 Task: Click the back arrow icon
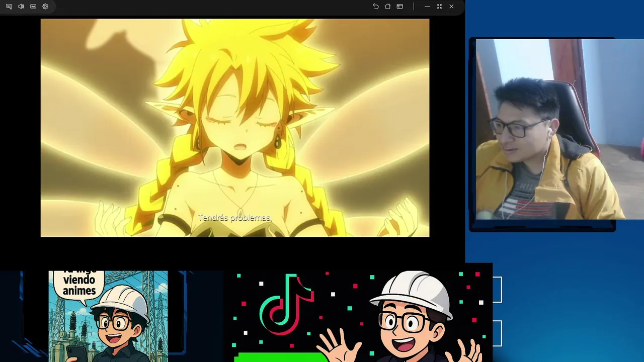[x=375, y=7]
